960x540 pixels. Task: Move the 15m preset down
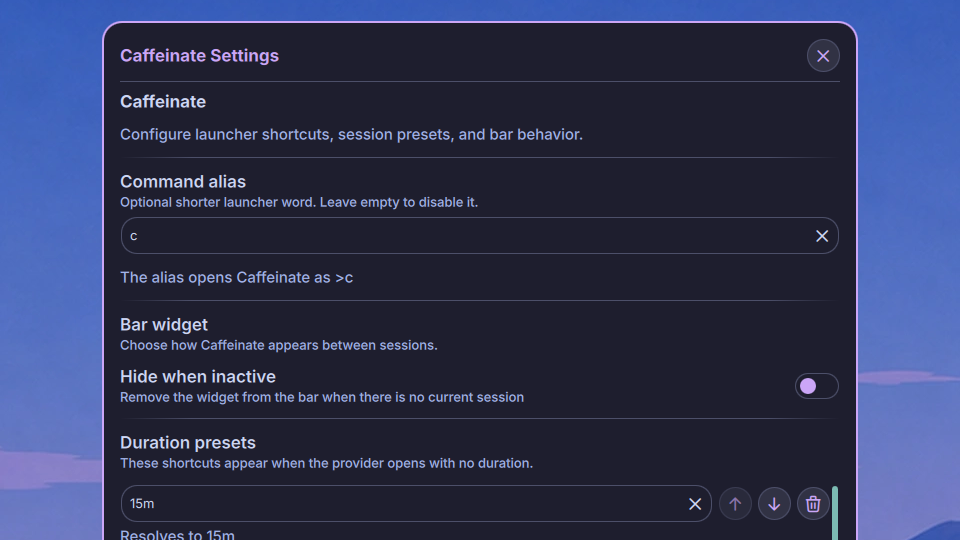tap(774, 504)
